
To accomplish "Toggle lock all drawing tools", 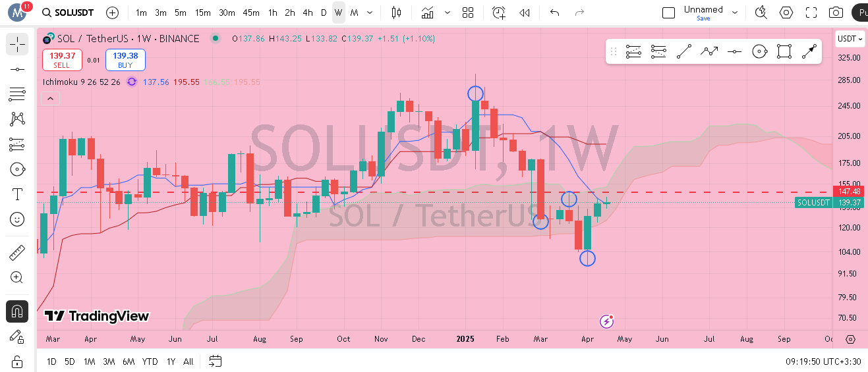I will [x=17, y=361].
